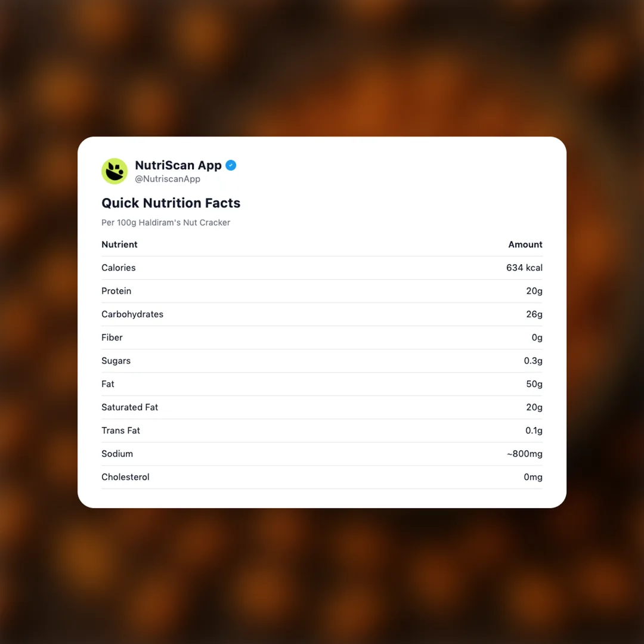The height and width of the screenshot is (644, 644).
Task: Open the NutriScan App profile name
Action: [178, 165]
